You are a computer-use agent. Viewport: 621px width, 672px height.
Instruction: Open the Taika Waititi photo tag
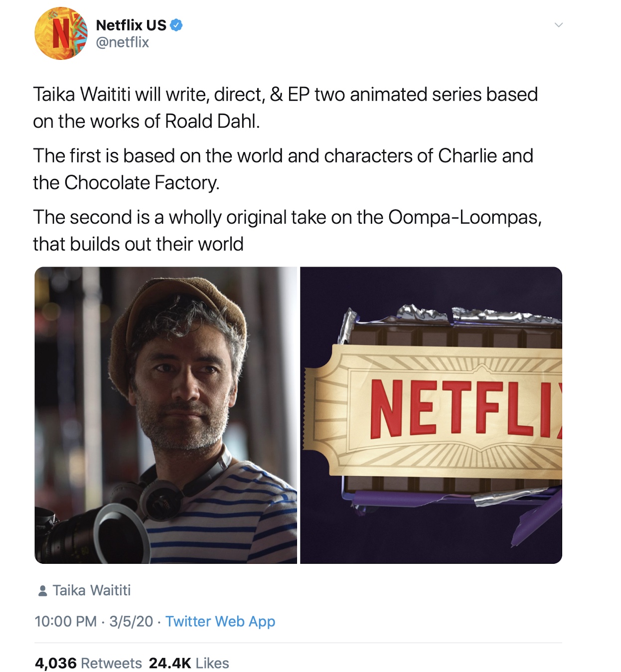point(92,590)
